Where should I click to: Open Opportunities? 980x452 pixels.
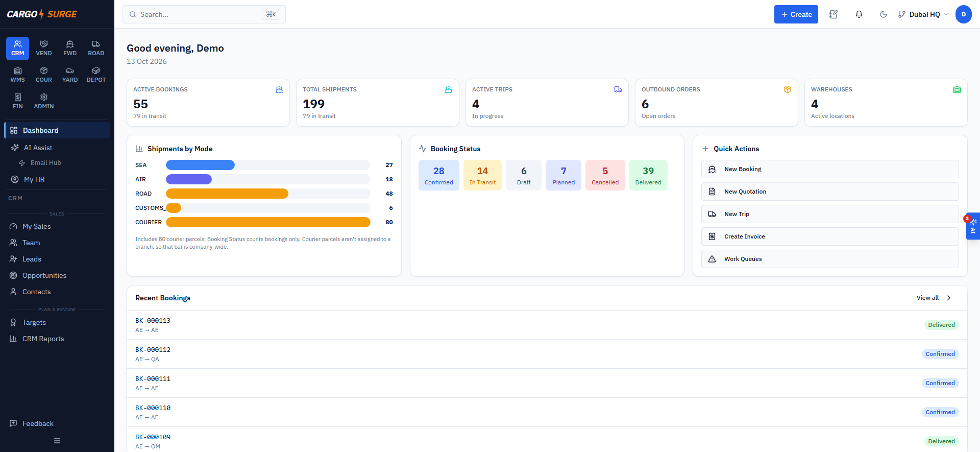[x=57, y=275]
